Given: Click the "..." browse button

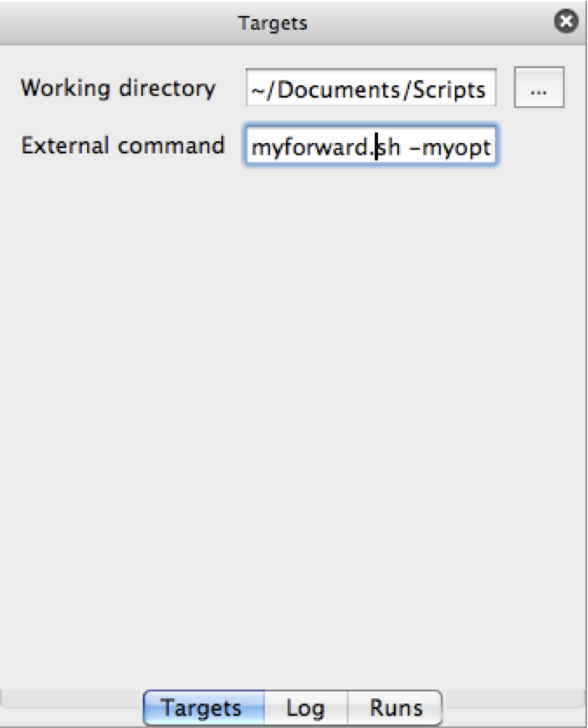Looking at the screenshot, I should pyautogui.click(x=539, y=89).
